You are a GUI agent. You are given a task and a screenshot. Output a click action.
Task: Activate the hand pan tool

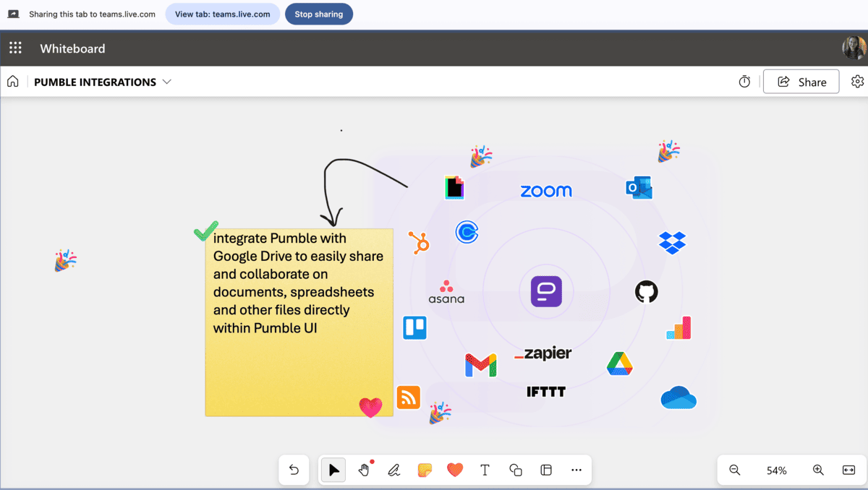[364, 470]
